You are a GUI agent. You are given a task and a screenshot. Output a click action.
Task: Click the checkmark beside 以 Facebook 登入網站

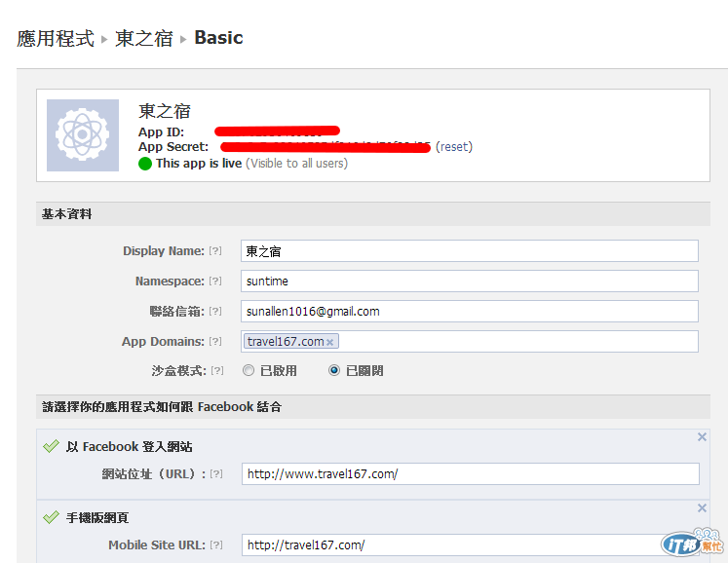coord(51,446)
